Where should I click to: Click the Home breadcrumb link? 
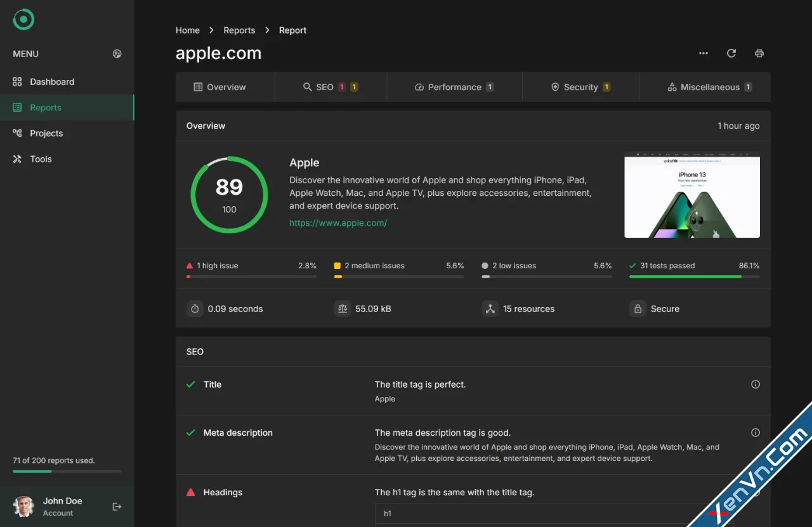[x=187, y=30]
